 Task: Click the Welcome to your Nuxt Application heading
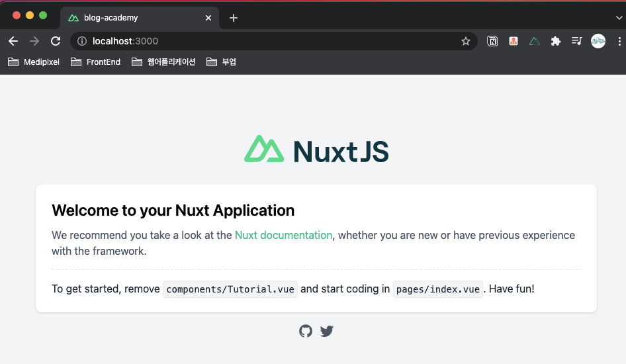tap(173, 210)
